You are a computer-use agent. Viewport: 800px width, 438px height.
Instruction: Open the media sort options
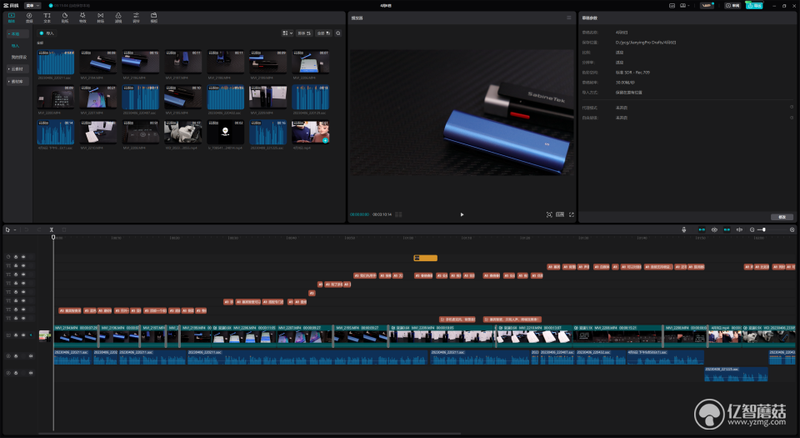pyautogui.click(x=304, y=33)
